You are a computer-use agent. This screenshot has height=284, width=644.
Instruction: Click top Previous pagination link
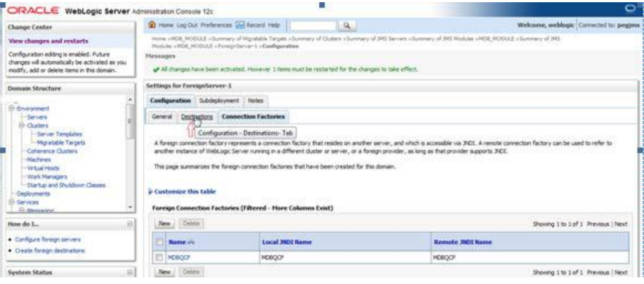[599, 224]
